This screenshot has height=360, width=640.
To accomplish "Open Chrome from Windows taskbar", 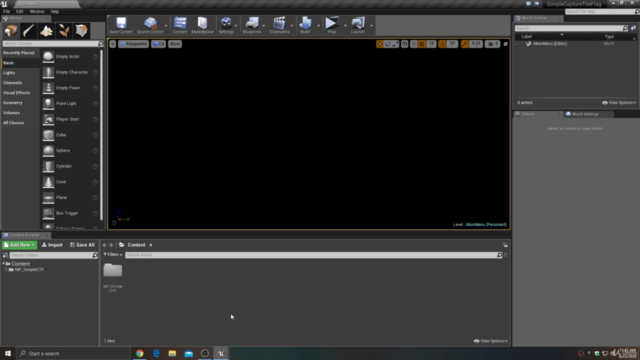I will (140, 353).
